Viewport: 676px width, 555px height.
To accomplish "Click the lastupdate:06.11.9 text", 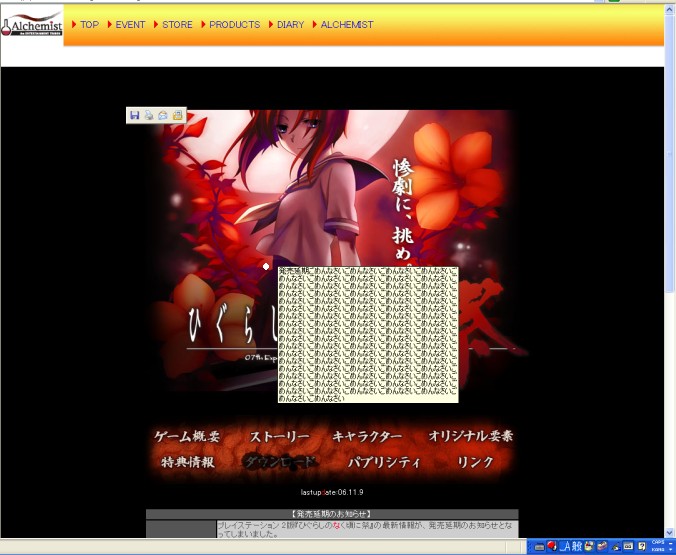I will point(332,492).
